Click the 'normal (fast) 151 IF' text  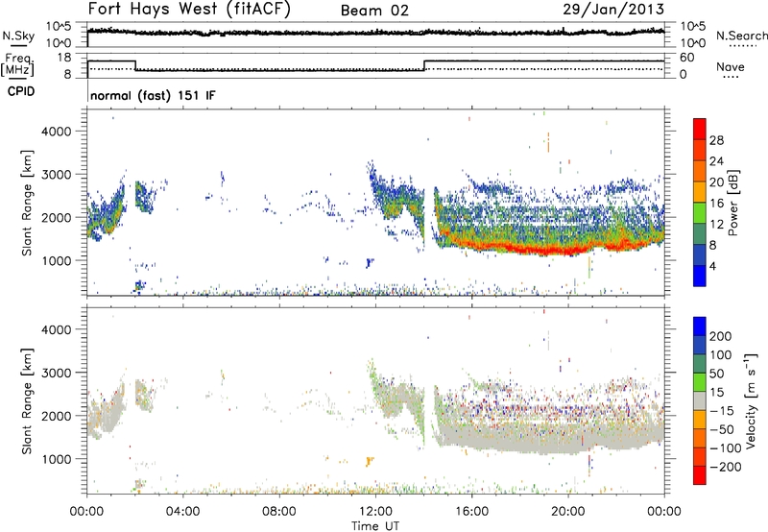click(153, 95)
